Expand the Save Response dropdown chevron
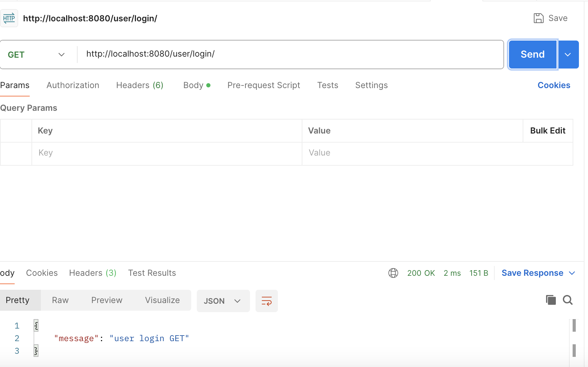The image size is (588, 367). tap(572, 273)
